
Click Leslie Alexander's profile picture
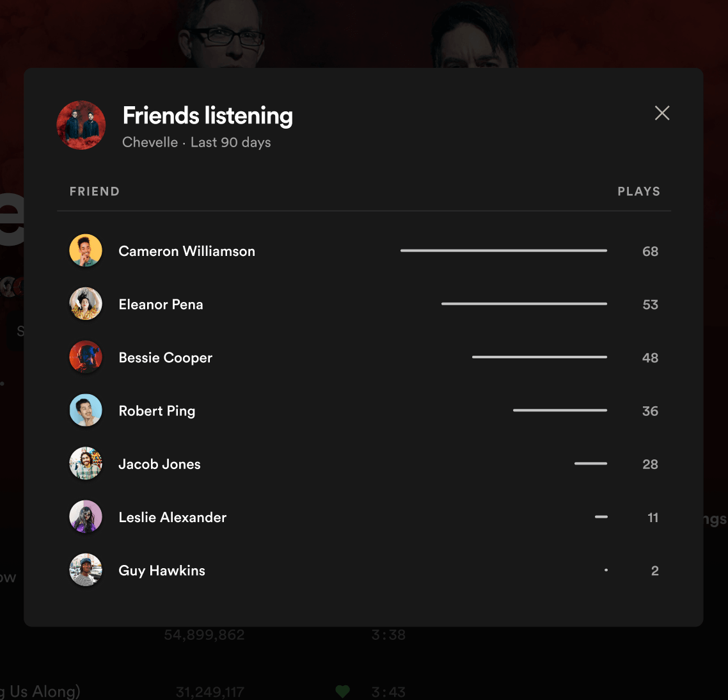[x=85, y=516]
